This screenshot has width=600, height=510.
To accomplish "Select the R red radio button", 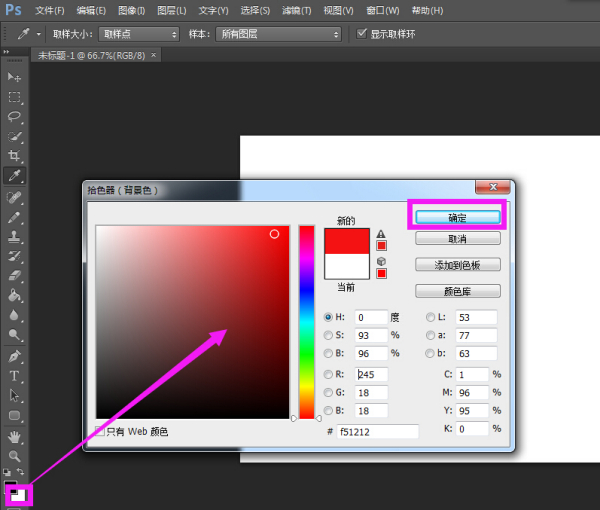I will point(328,374).
